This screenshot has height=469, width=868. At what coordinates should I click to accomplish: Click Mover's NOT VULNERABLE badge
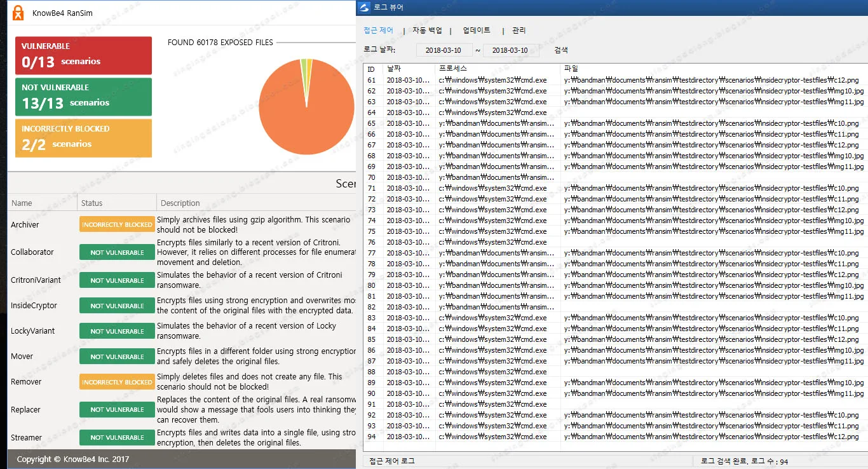click(117, 357)
